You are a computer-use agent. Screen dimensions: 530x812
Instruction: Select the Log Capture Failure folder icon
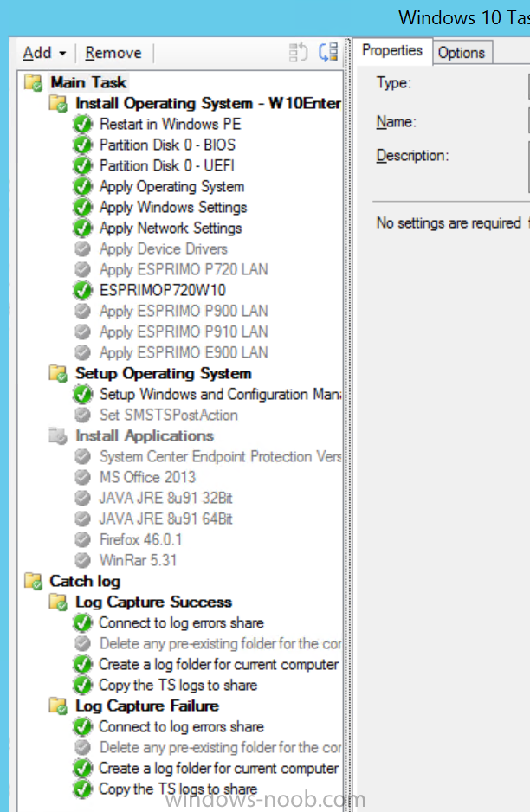pos(58,706)
